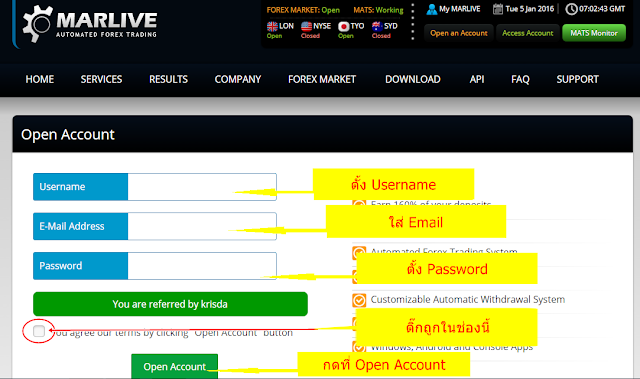Click the 'FOREX MARKET: Open' status text
The height and width of the screenshot is (379, 640).
[303, 10]
